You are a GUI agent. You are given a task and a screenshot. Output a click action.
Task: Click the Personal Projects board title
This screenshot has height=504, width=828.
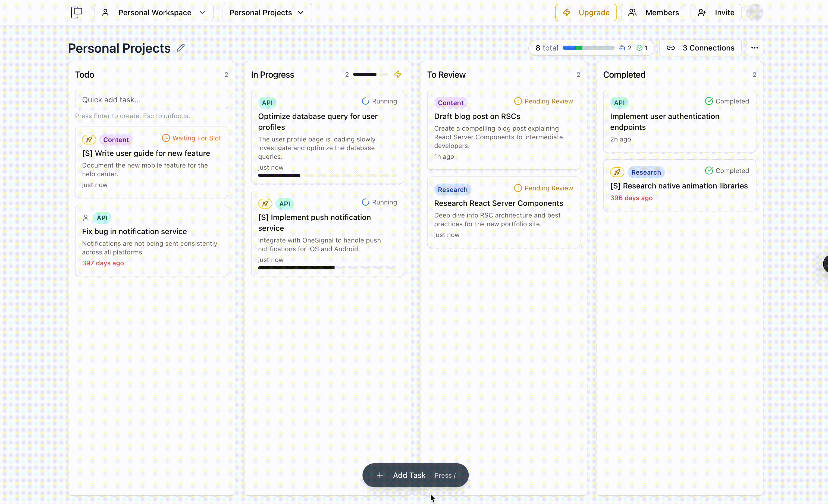[119, 48]
